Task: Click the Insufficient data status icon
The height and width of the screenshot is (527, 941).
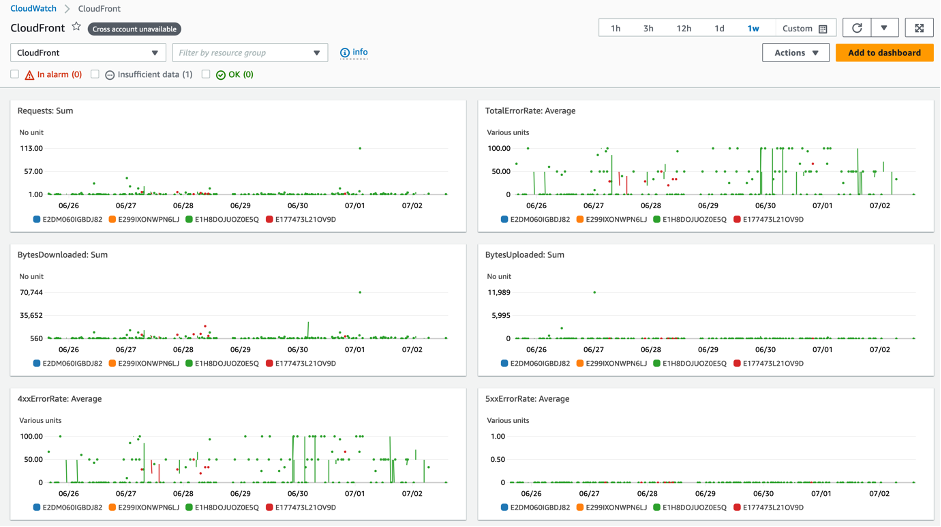Action: (x=110, y=75)
